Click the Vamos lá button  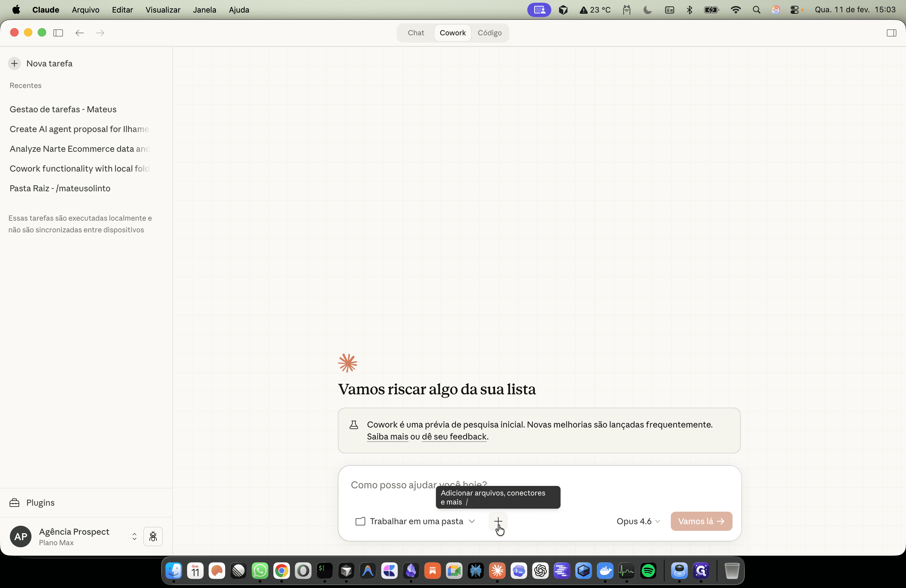[x=701, y=521]
